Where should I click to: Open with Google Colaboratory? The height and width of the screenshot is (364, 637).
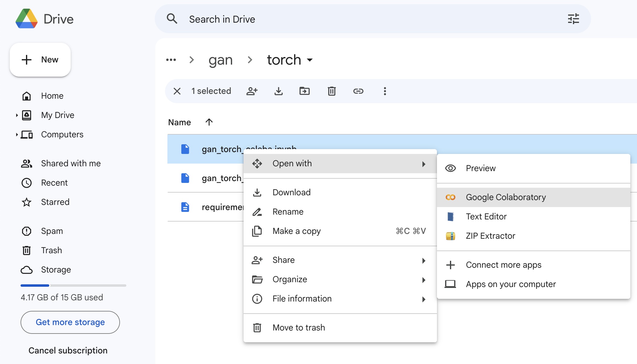click(506, 197)
